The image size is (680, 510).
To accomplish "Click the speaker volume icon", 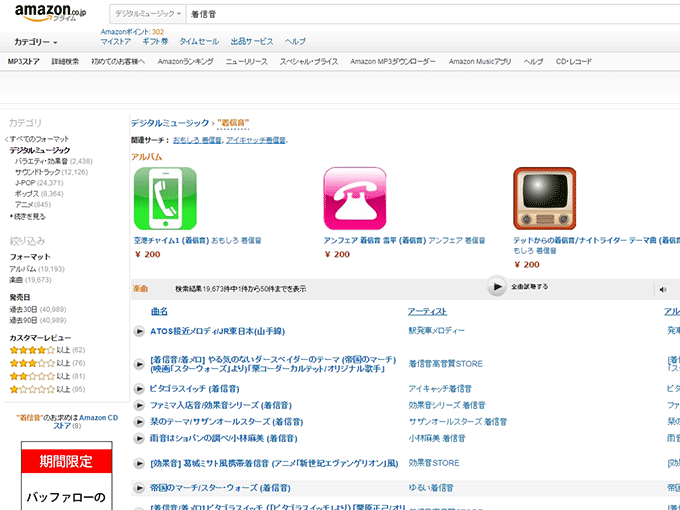I will [x=662, y=288].
